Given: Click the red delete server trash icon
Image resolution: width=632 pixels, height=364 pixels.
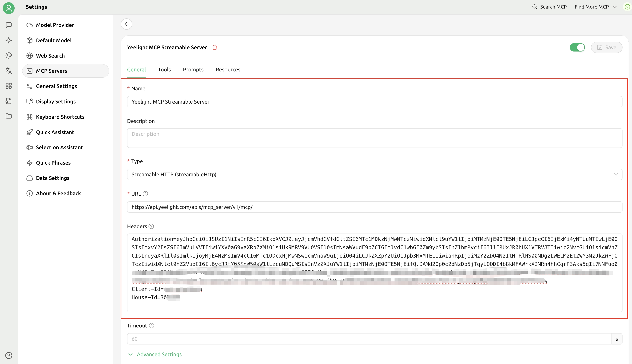Looking at the screenshot, I should (215, 47).
